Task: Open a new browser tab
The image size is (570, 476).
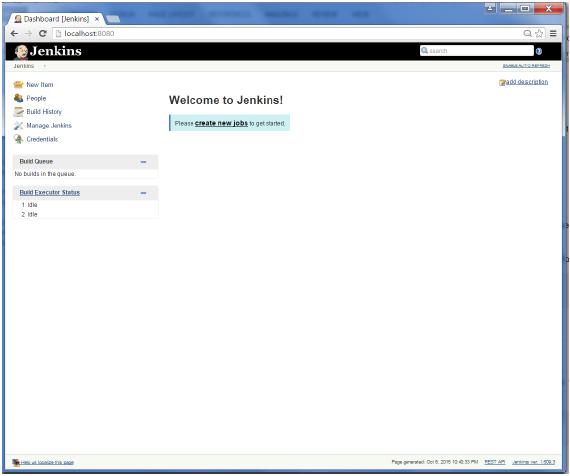Action: click(x=113, y=19)
